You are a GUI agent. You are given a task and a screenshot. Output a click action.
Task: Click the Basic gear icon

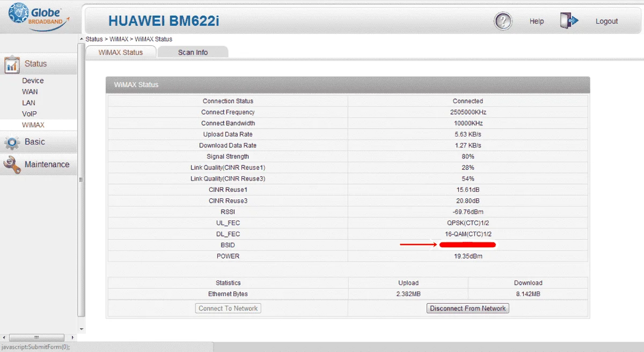click(x=12, y=142)
